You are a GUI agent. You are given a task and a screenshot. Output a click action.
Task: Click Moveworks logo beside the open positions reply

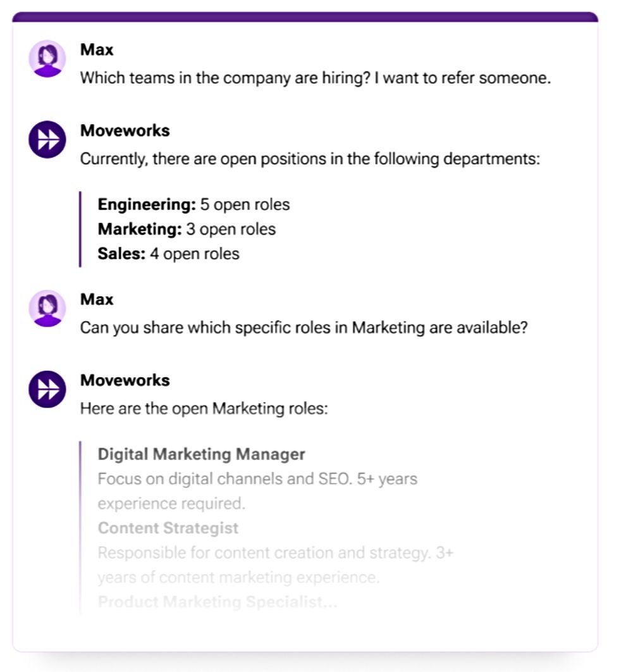[x=47, y=139]
